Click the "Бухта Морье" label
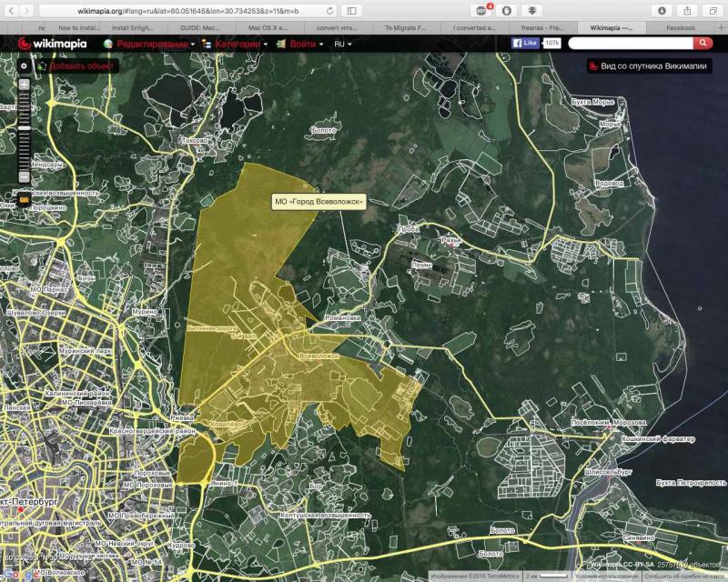 coord(593,102)
